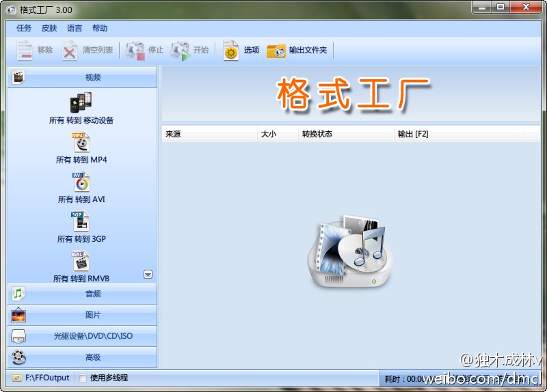Close the 格式工厂 window

click(x=526, y=7)
